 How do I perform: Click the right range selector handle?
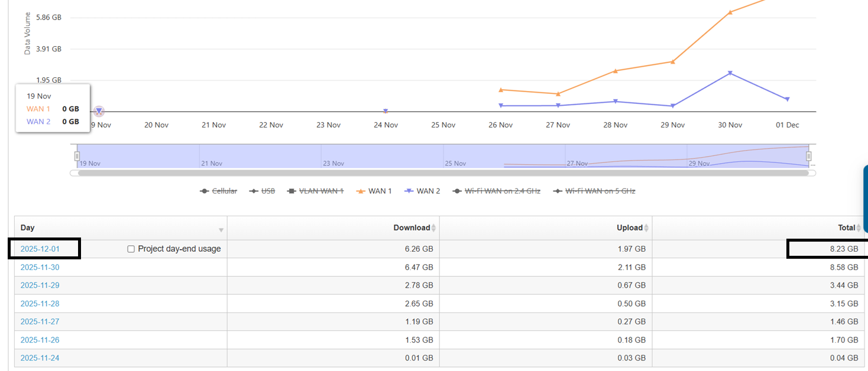tap(809, 156)
